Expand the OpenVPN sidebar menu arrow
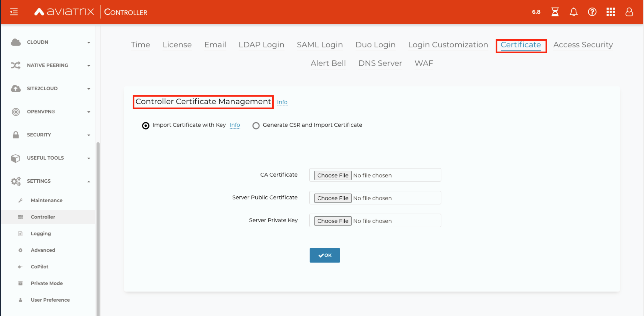The width and height of the screenshot is (644, 316). tap(89, 112)
